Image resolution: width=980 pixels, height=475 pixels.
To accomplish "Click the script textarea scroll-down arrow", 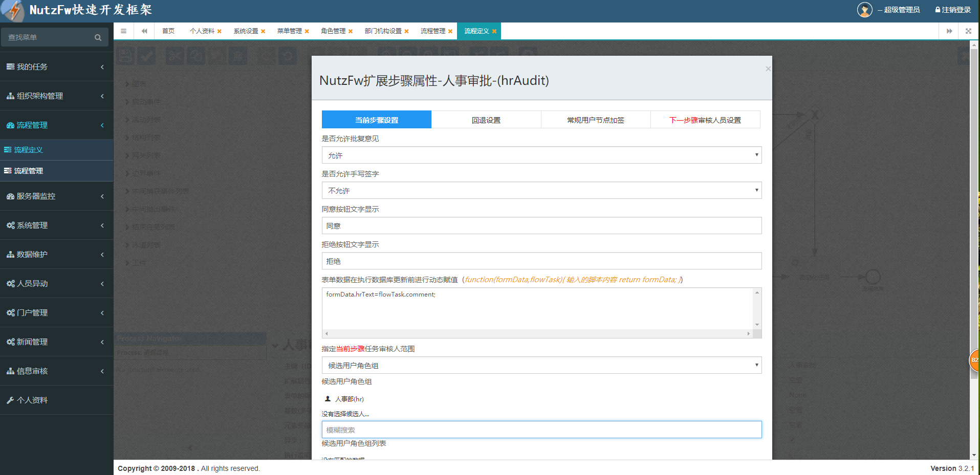I will (757, 325).
